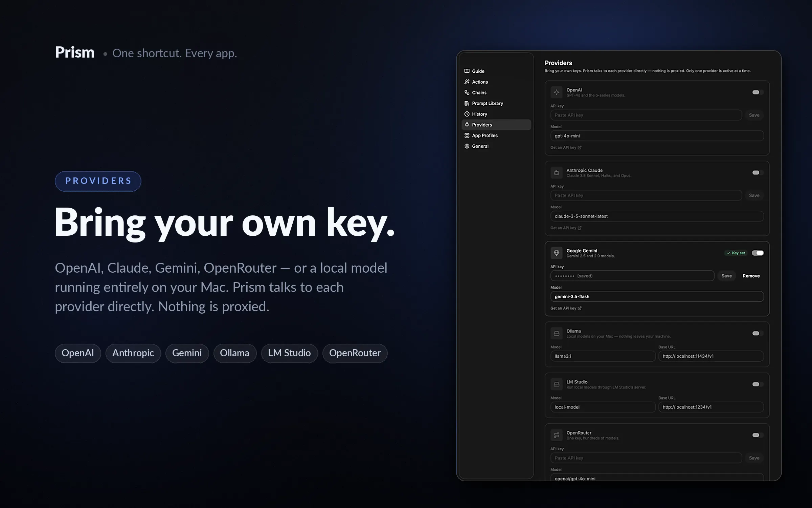Click external-link icon under Google Gemini card

click(x=580, y=308)
